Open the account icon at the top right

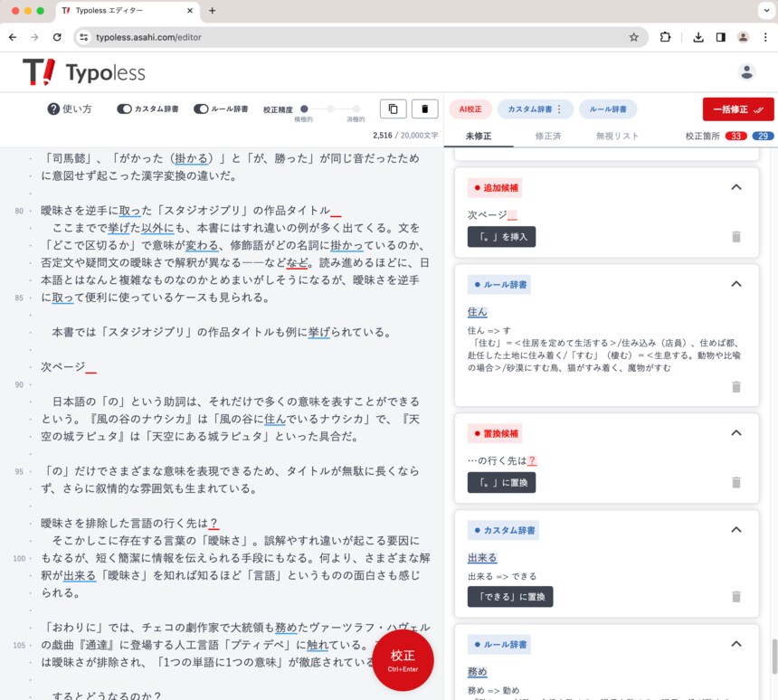pos(746,71)
